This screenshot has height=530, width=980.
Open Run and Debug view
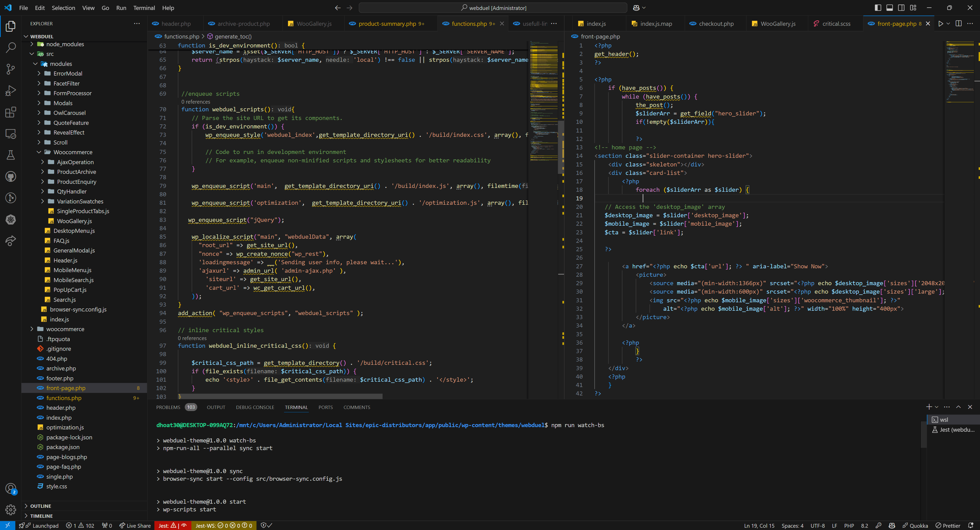click(x=11, y=91)
